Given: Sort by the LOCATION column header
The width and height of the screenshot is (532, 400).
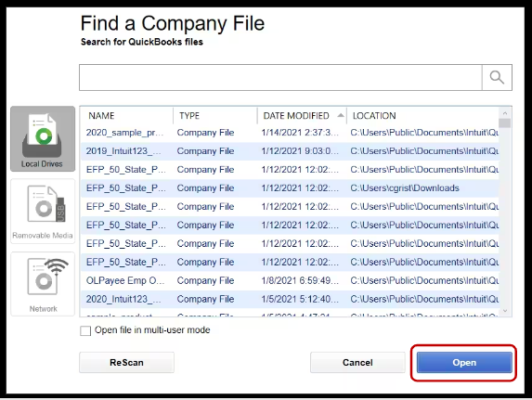Looking at the screenshot, I should 374,116.
